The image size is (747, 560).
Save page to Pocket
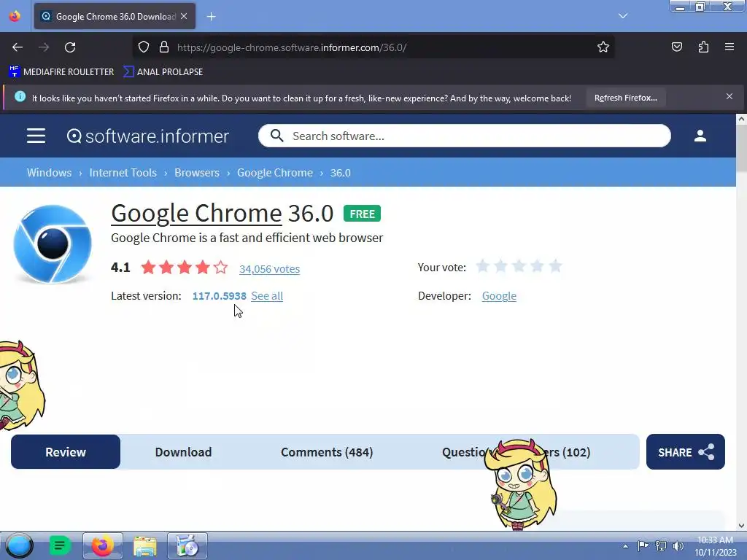point(676,47)
